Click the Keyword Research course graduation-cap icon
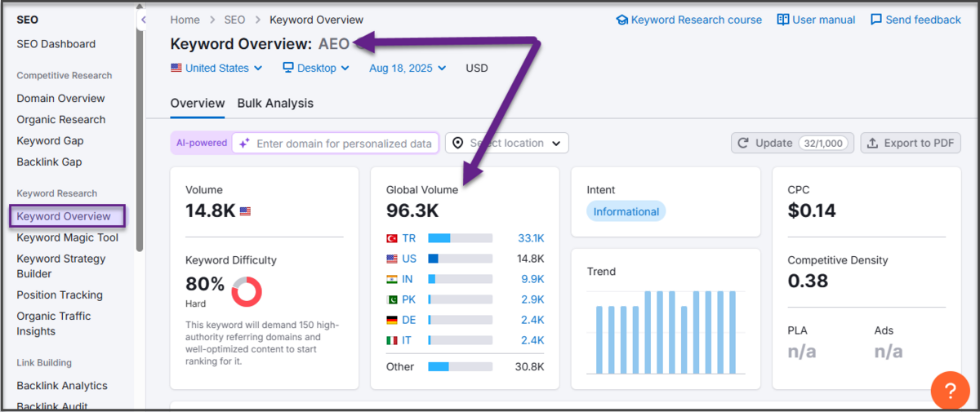 621,20
